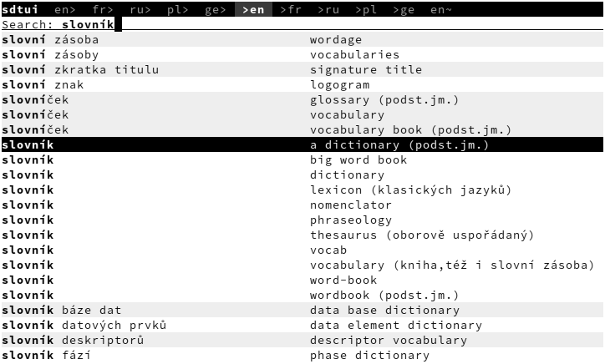Select the ">ge" dictionary tab
605x364 pixels.
(404, 9)
